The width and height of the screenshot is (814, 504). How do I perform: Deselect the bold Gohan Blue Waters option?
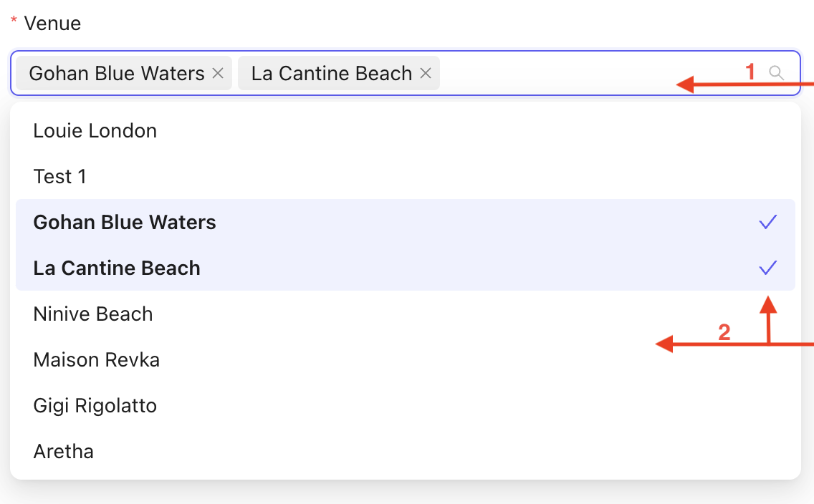[x=125, y=223]
